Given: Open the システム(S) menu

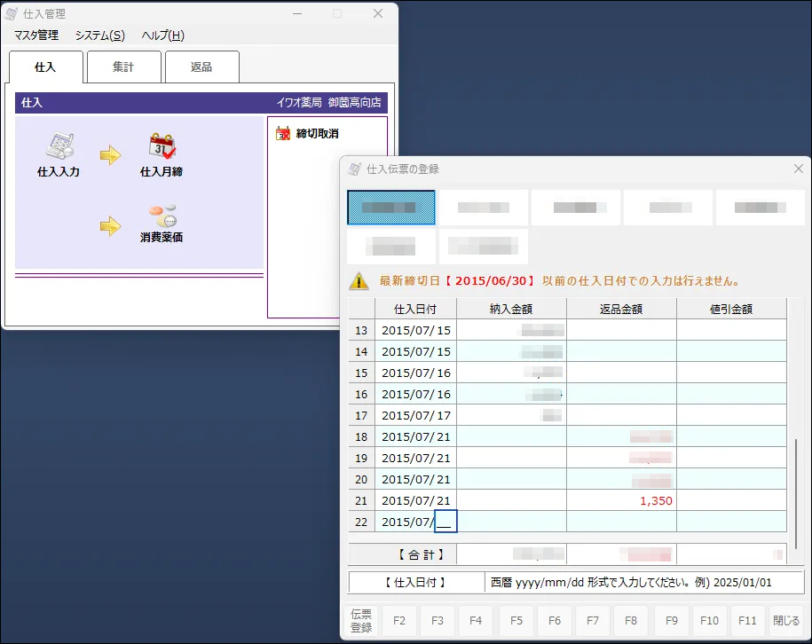Looking at the screenshot, I should click(99, 35).
